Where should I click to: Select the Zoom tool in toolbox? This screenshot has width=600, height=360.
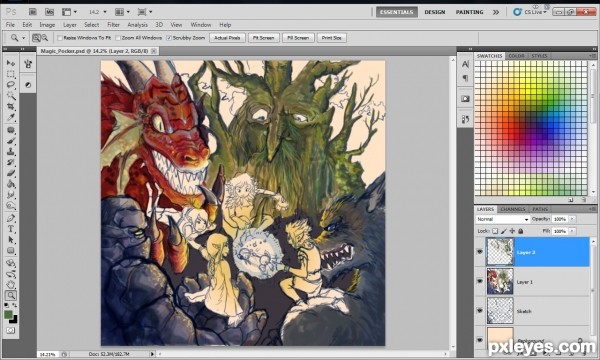(11, 295)
